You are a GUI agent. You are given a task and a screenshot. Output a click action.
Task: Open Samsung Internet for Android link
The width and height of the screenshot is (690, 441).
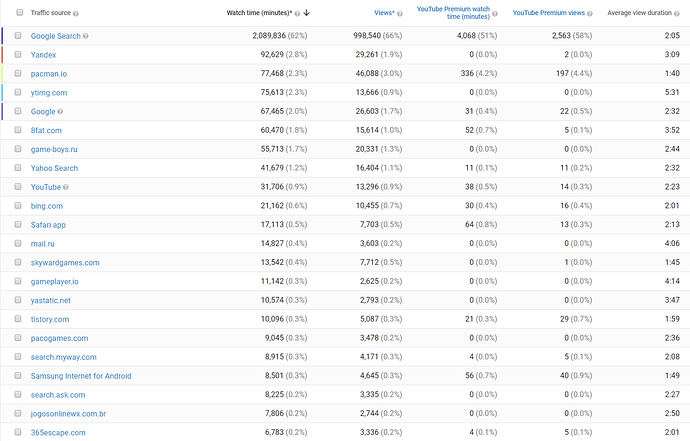click(x=81, y=376)
